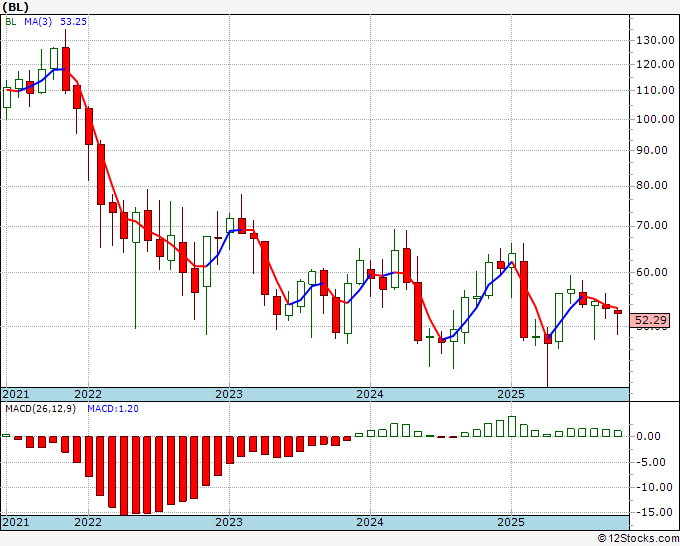Click the 70.00 price axis label

652,226
